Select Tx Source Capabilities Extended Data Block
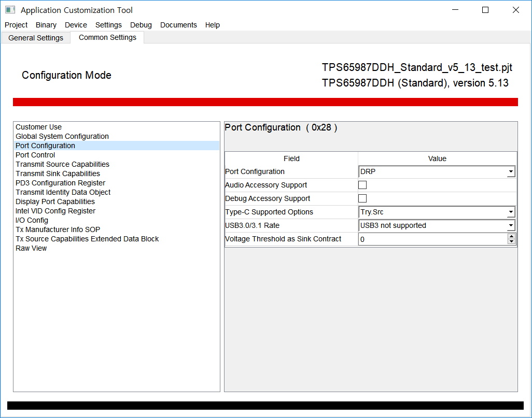This screenshot has width=532, height=418. click(116, 239)
